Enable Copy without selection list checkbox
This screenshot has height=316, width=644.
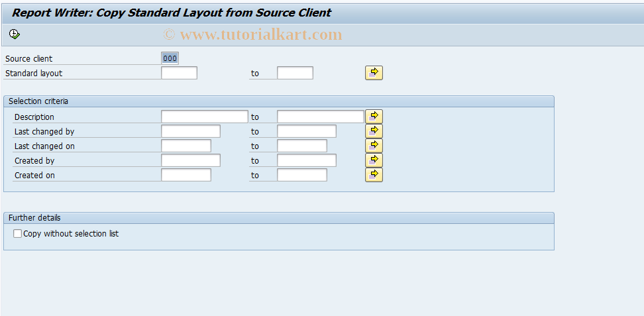[x=17, y=234]
